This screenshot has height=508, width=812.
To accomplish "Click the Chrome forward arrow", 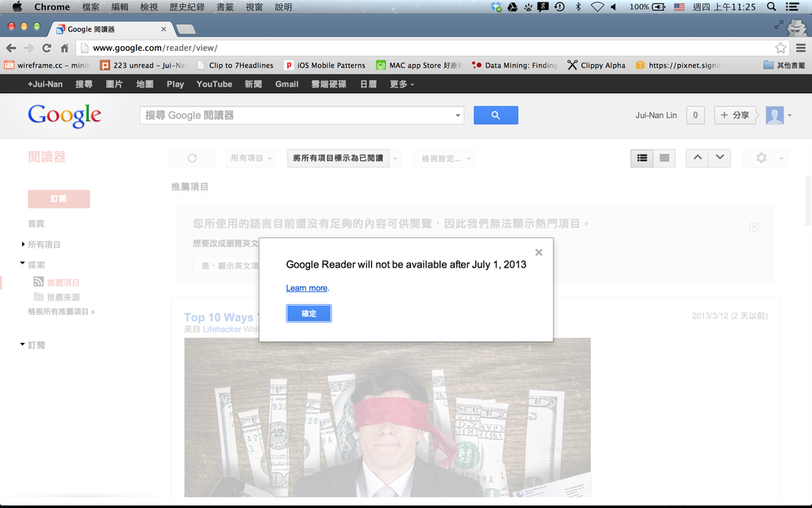I will coord(29,48).
